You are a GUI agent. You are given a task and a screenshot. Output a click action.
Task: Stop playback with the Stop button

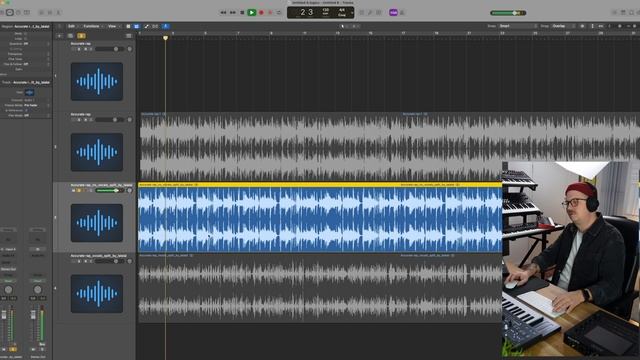click(x=242, y=13)
